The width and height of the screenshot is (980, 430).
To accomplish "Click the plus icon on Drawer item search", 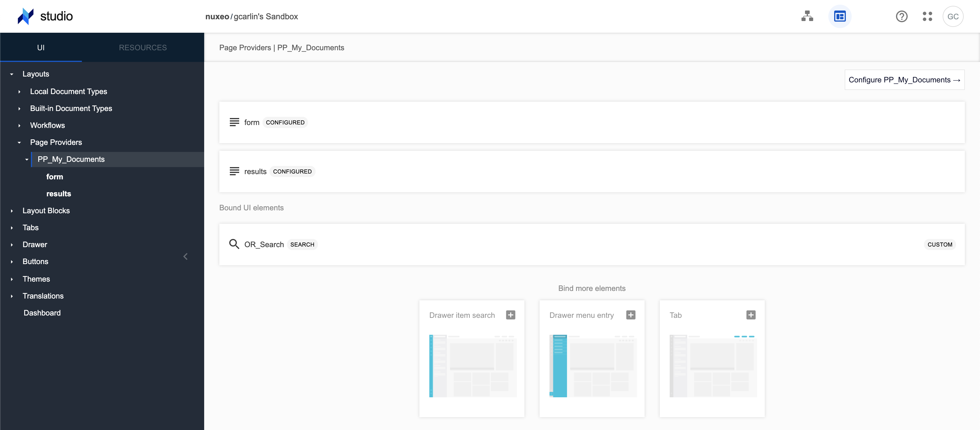I will coord(511,315).
